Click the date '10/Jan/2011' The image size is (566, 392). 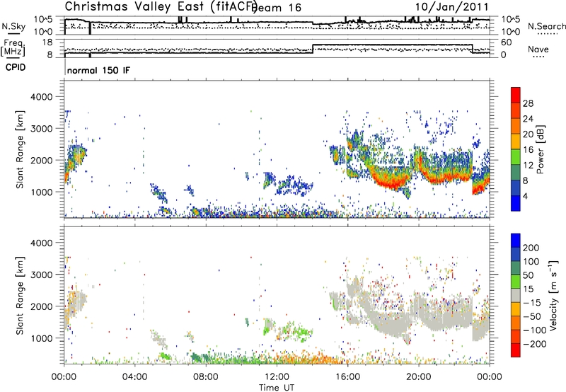tap(451, 7)
